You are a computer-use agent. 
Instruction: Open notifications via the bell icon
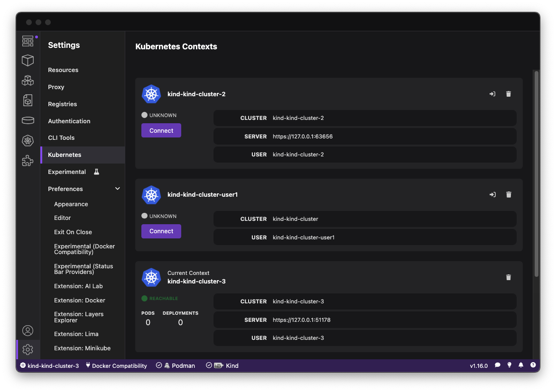click(521, 365)
